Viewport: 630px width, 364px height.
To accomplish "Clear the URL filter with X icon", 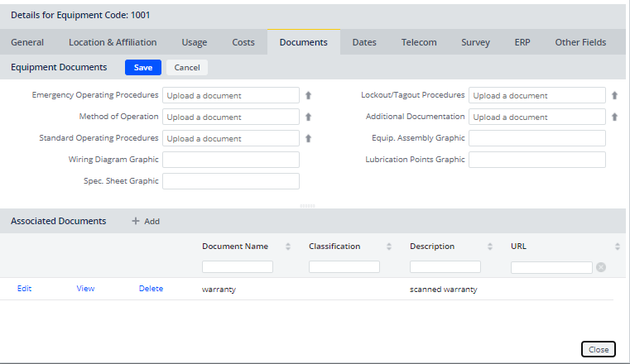I will pyautogui.click(x=601, y=267).
